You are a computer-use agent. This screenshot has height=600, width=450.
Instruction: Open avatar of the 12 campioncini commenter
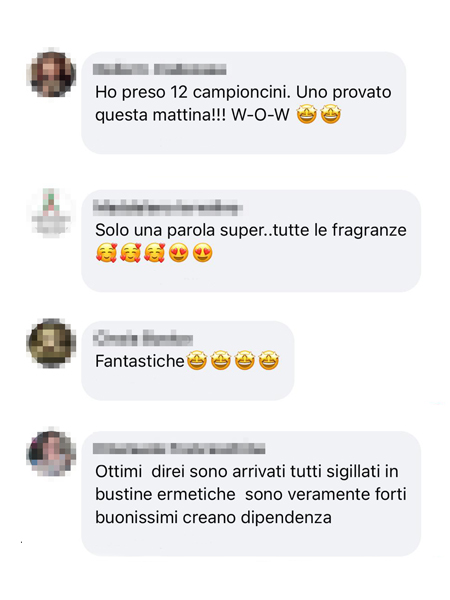[x=51, y=72]
